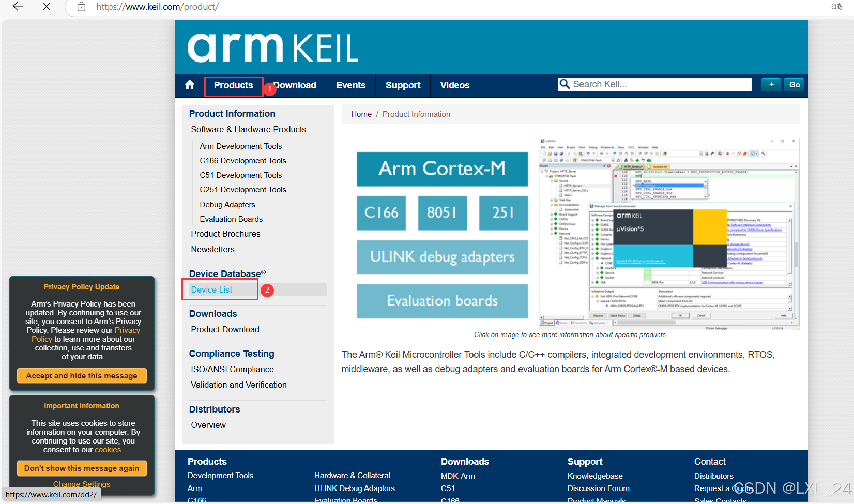Image resolution: width=854 pixels, height=504 pixels.
Task: Open C51 Development Tools link
Action: tap(241, 175)
